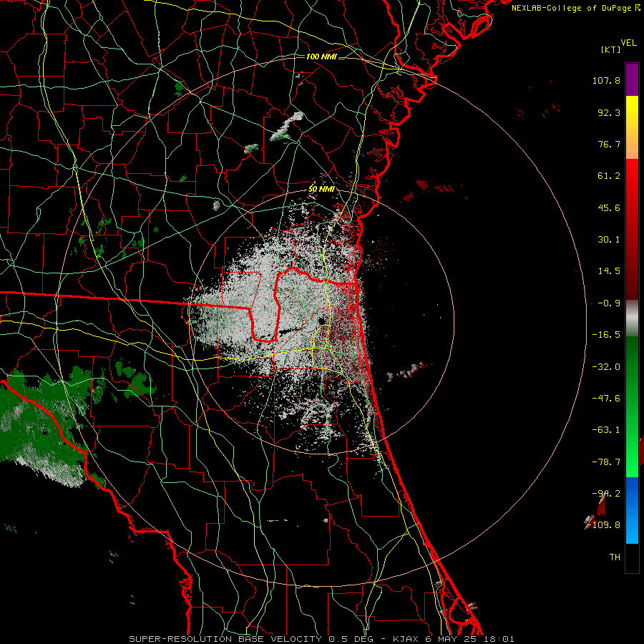Click the 100 NMI range ring label
The height and width of the screenshot is (644, 644).
[321, 57]
